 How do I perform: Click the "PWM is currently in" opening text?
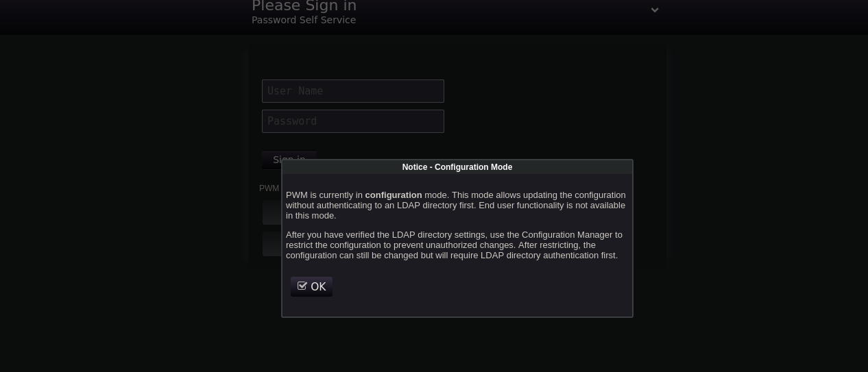point(324,195)
